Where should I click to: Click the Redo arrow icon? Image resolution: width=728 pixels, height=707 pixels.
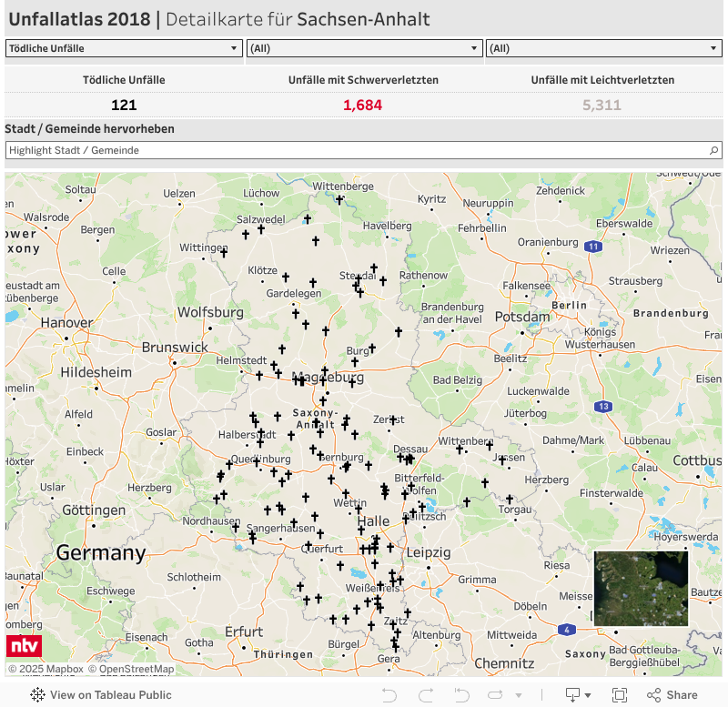pos(425,695)
